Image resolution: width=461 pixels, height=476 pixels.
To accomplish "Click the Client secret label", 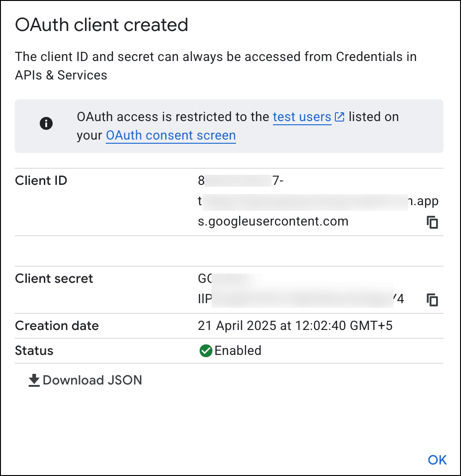I will click(x=54, y=279).
